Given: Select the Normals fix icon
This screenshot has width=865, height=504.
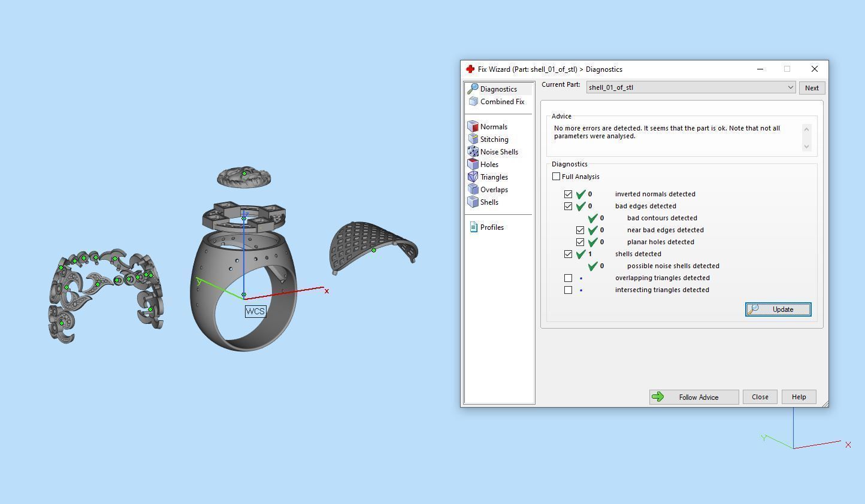Looking at the screenshot, I should 473,127.
